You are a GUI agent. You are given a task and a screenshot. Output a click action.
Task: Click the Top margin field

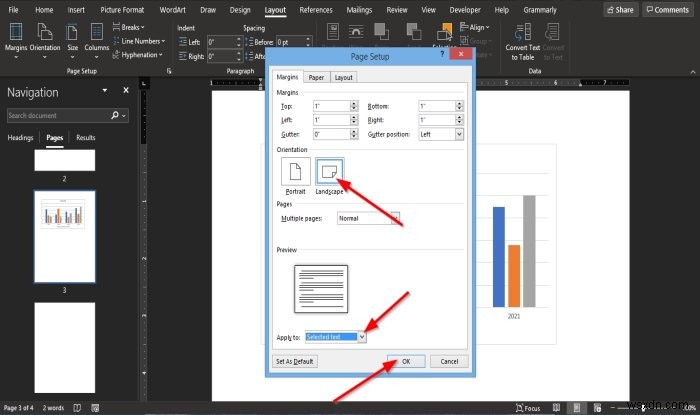point(331,106)
